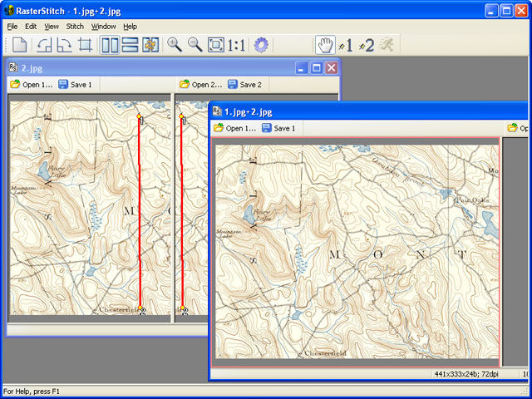Click the New document icon
The image size is (532, 399).
coord(19,45)
